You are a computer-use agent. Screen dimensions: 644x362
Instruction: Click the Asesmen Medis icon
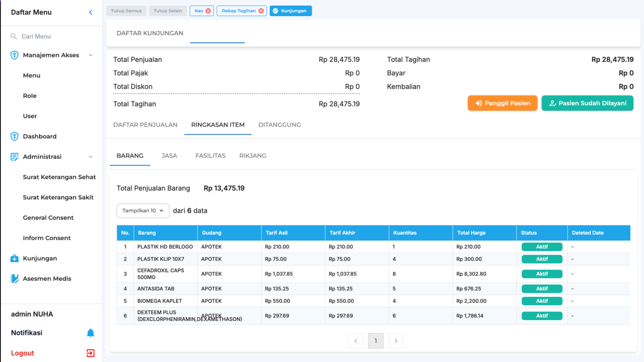tap(14, 278)
